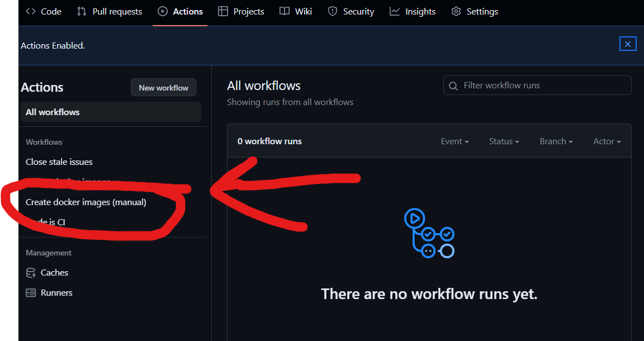
Task: Click the Pull requests branch icon
Action: point(82,12)
